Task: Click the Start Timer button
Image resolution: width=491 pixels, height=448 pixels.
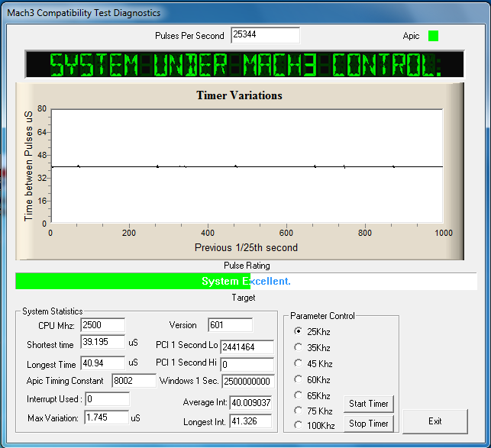Action: (x=369, y=404)
